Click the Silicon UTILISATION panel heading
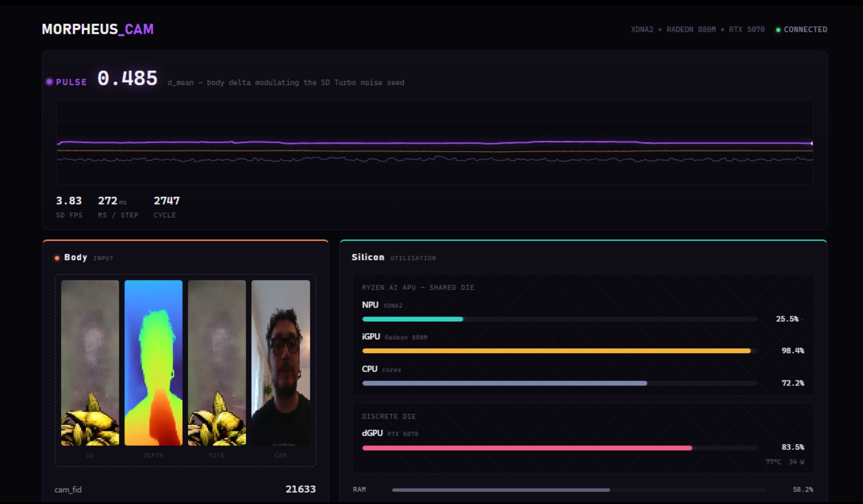This screenshot has width=863, height=504. [x=393, y=257]
